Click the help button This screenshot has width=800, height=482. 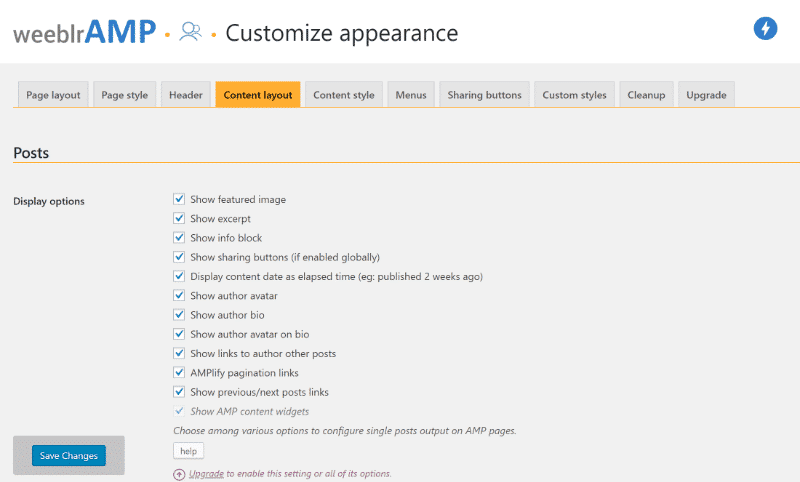[188, 452]
